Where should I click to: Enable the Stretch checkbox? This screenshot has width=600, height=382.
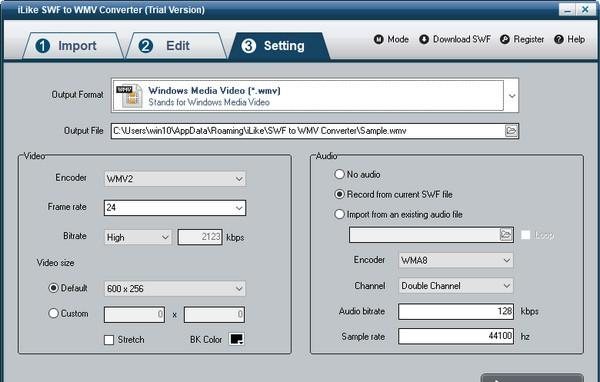click(x=109, y=340)
